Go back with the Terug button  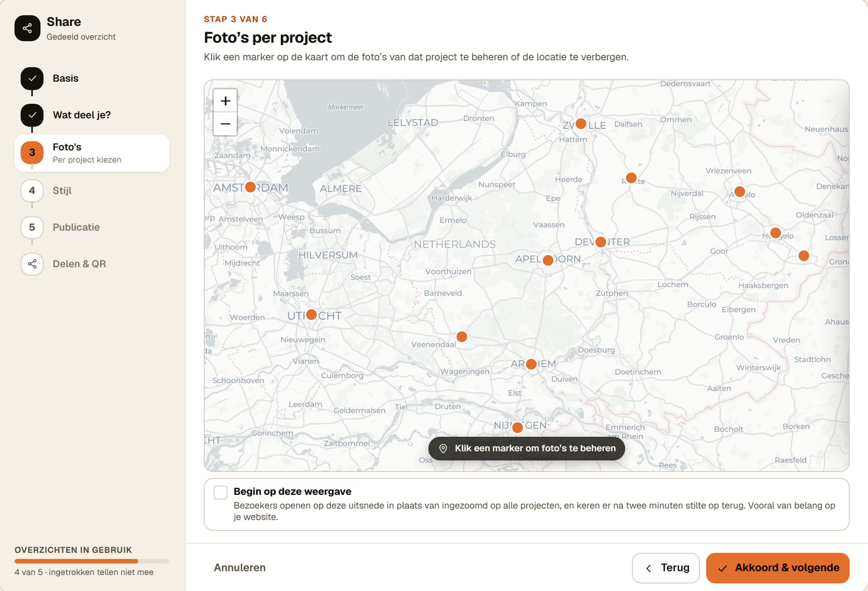[x=666, y=568]
